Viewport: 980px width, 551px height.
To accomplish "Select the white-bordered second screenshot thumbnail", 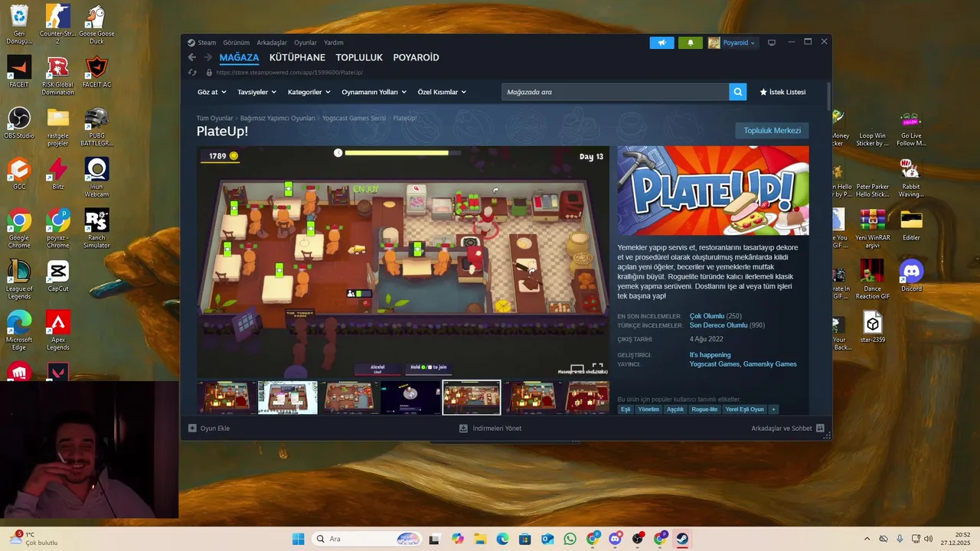I will coord(288,398).
